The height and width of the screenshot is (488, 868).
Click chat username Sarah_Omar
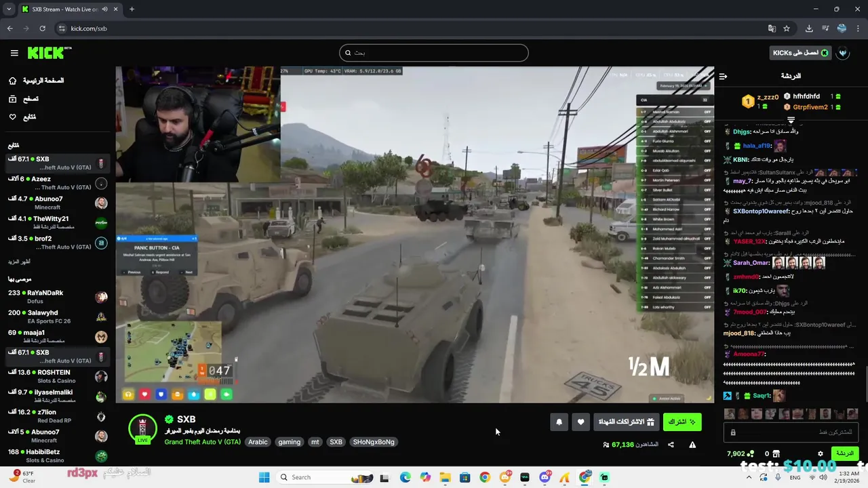click(751, 263)
